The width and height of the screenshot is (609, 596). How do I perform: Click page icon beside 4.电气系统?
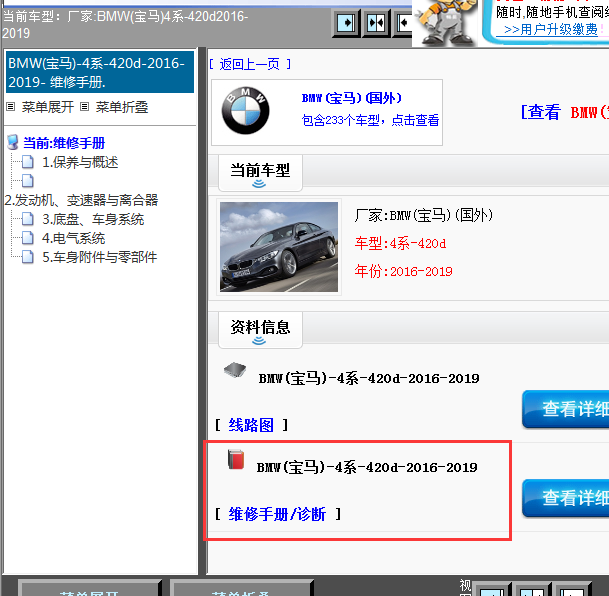[x=28, y=238]
